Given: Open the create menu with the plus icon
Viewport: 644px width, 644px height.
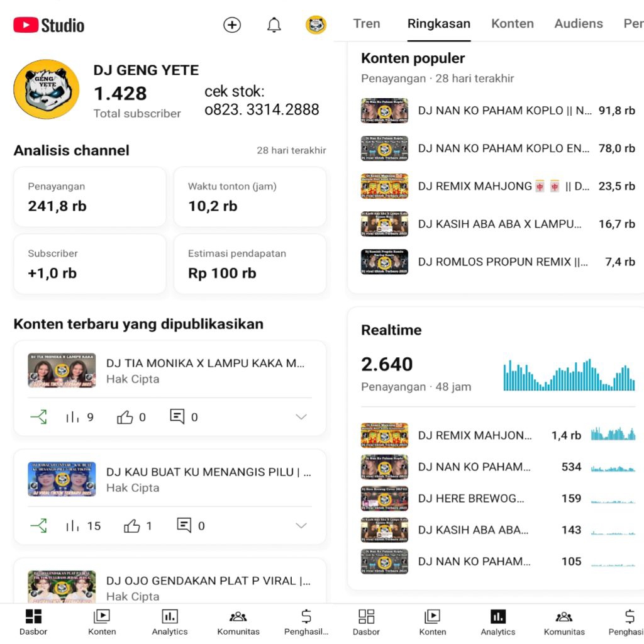Looking at the screenshot, I should tap(232, 25).
